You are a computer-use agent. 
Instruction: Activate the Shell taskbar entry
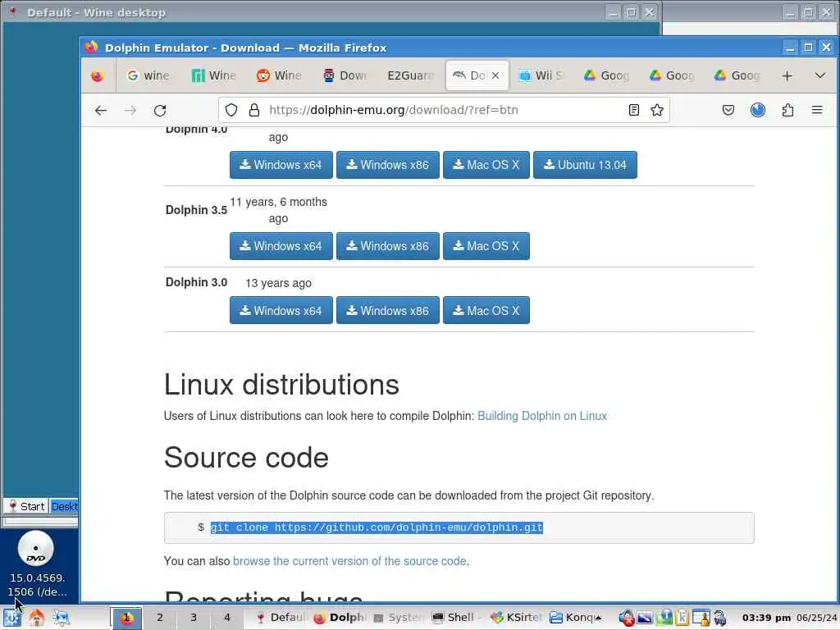click(458, 618)
